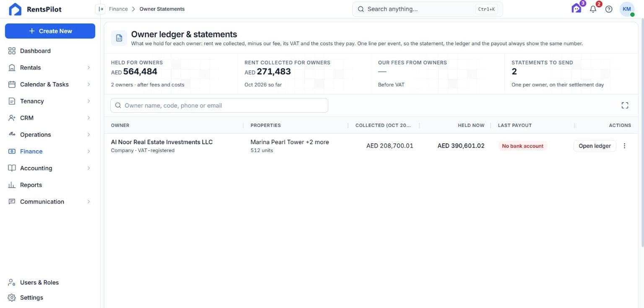
Task: Expand the Operations submenu chevron
Action: point(88,135)
